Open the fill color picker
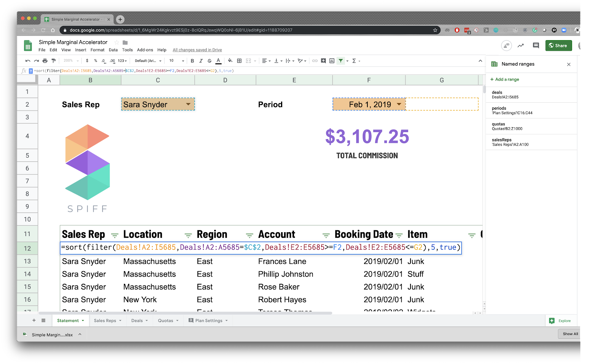This screenshot has width=611, height=364. pyautogui.click(x=230, y=61)
